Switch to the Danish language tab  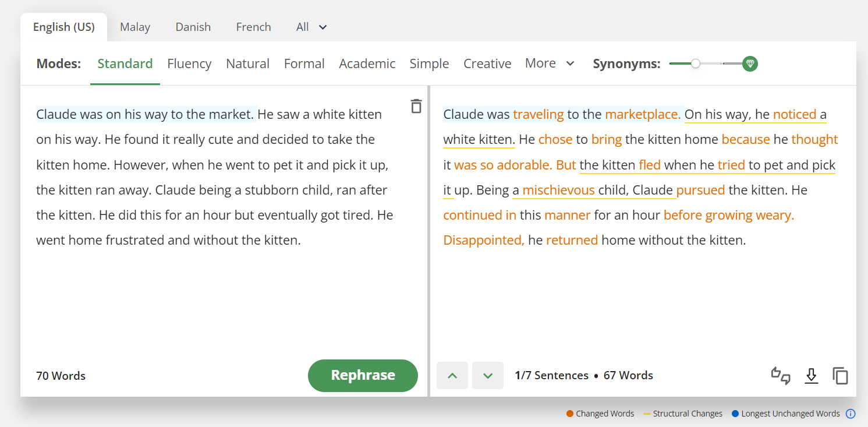193,27
